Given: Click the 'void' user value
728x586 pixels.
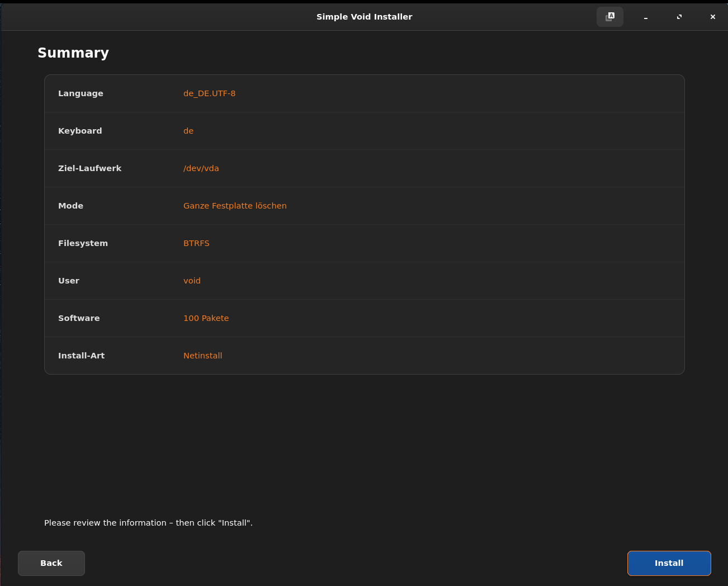Looking at the screenshot, I should pyautogui.click(x=192, y=281).
